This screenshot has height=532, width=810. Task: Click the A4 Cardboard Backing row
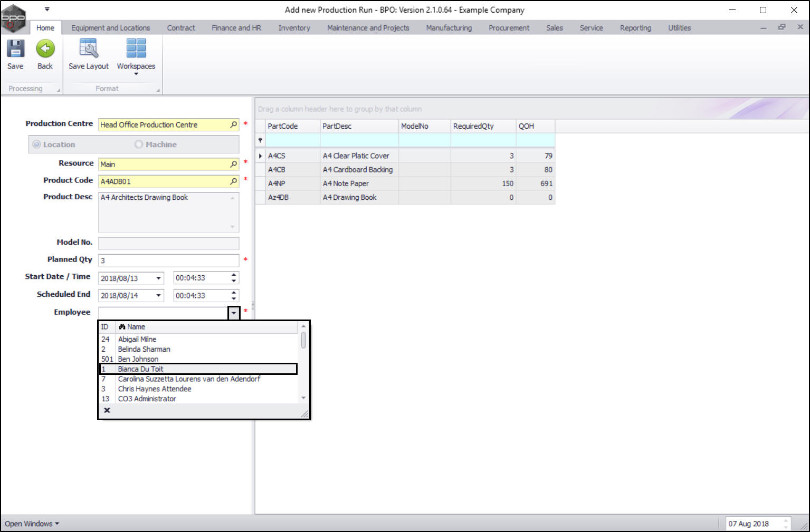point(405,170)
